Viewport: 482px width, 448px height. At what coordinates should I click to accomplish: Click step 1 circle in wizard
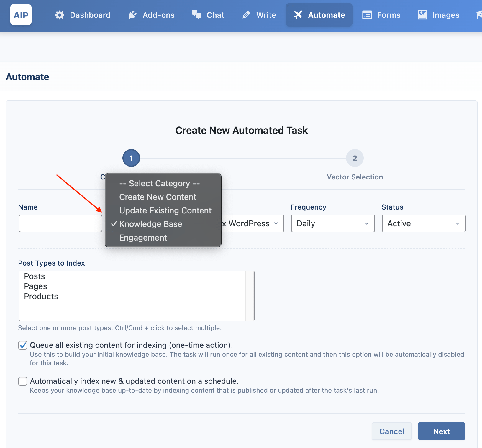click(x=131, y=158)
